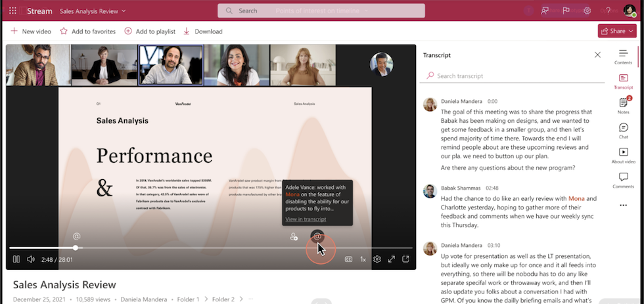Click Babak Shammas transcript avatar
The width and height of the screenshot is (644, 304).
pos(430,191)
